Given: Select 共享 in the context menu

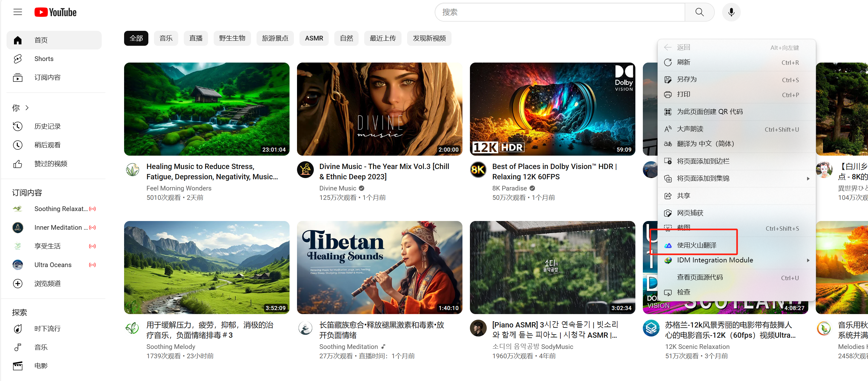Looking at the screenshot, I should click(736, 195).
